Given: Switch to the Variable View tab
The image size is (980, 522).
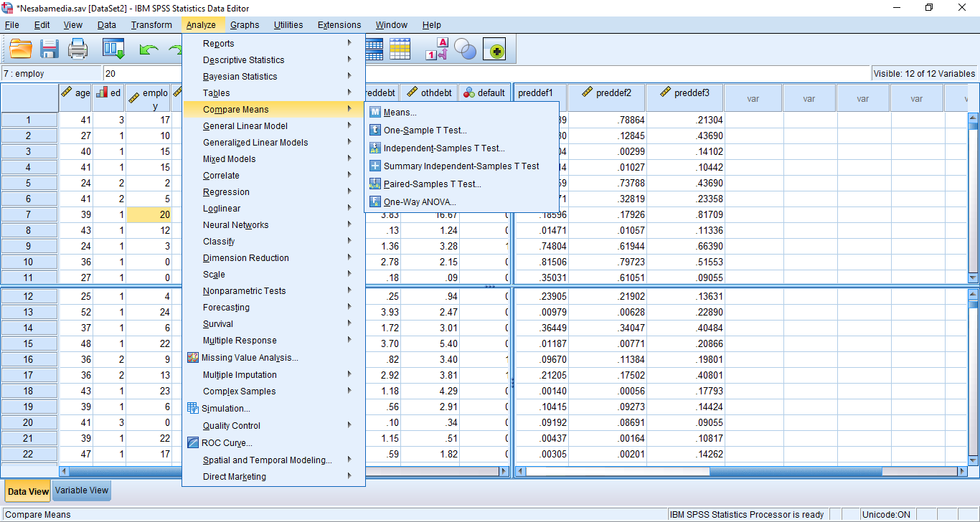Looking at the screenshot, I should pyautogui.click(x=82, y=491).
